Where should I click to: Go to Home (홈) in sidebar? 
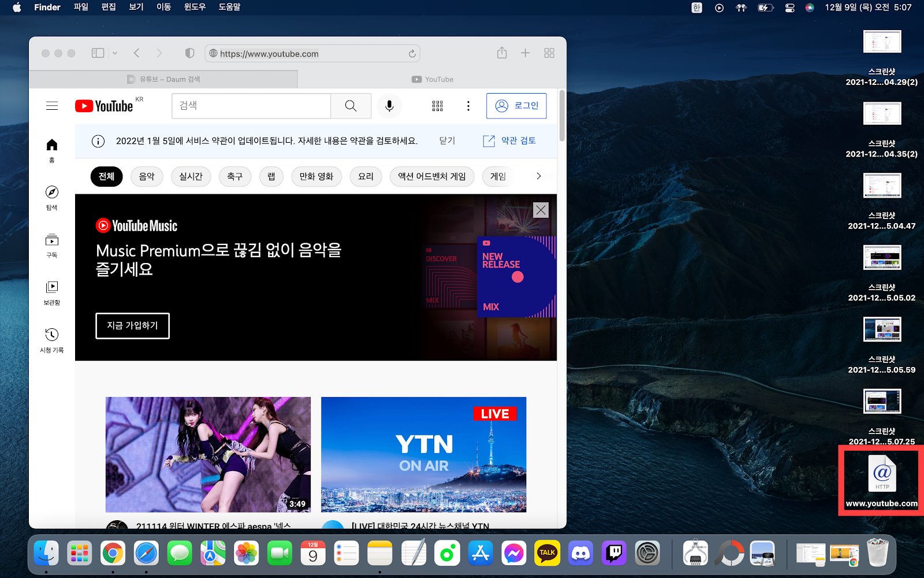pos(52,150)
